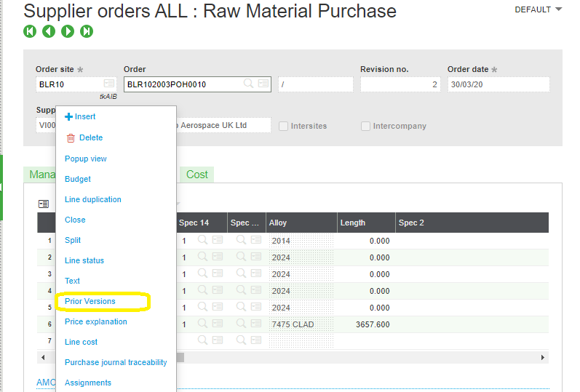Enable the Intersites checkbox

pos(283,126)
